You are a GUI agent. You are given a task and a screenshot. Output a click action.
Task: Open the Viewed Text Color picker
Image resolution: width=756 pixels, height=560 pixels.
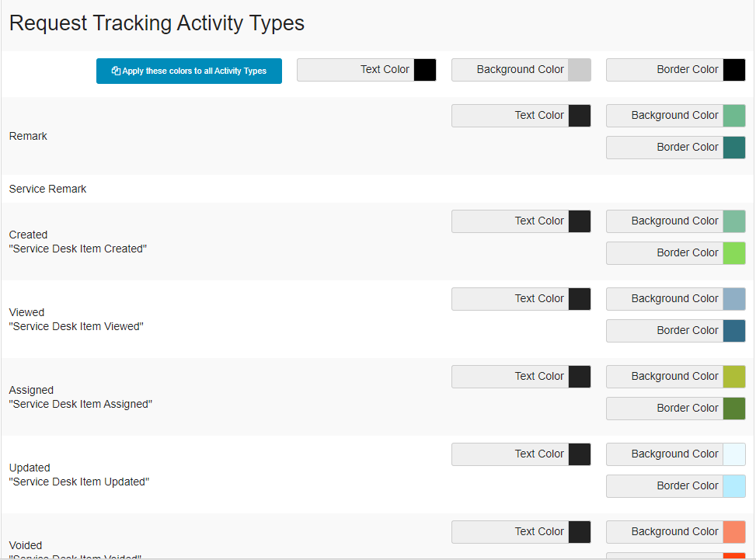click(x=579, y=299)
